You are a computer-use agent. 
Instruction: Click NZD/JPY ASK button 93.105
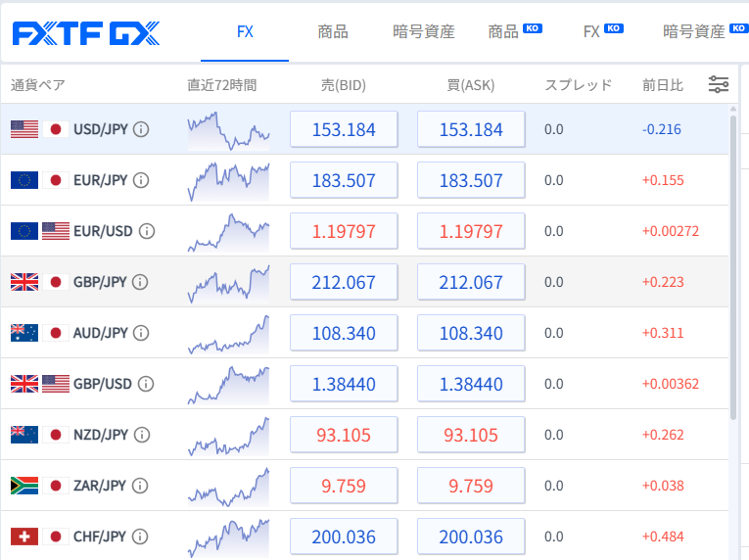coord(471,435)
